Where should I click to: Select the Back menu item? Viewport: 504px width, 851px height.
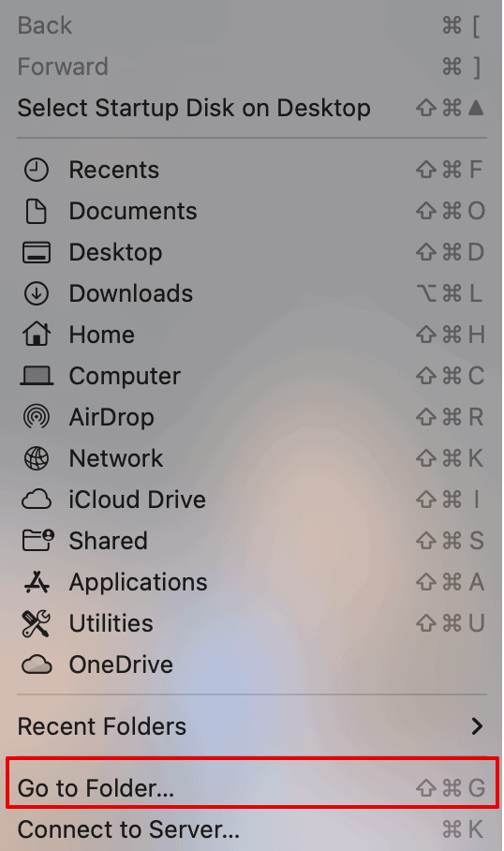(x=252, y=25)
